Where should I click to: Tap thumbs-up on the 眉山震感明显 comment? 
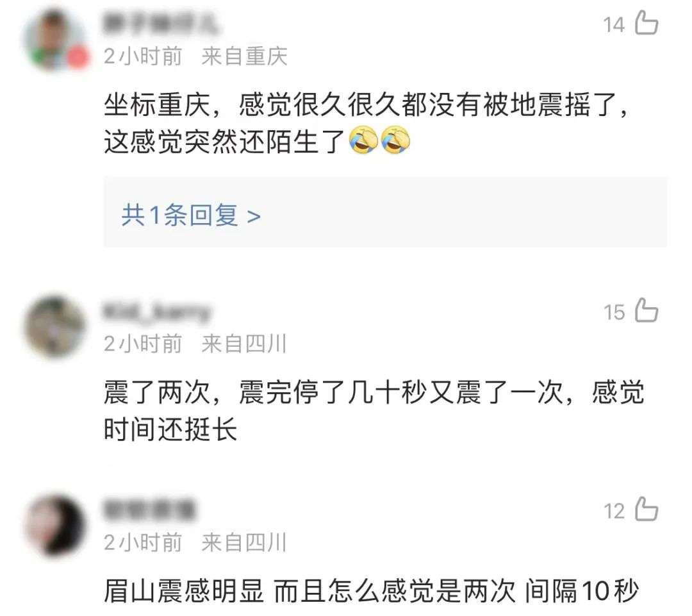tap(647, 509)
